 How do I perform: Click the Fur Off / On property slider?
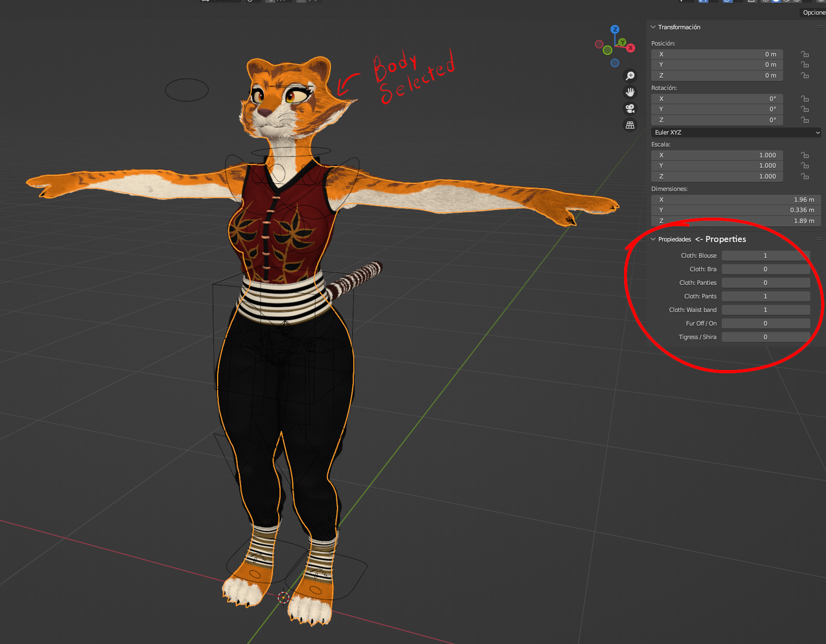(766, 323)
